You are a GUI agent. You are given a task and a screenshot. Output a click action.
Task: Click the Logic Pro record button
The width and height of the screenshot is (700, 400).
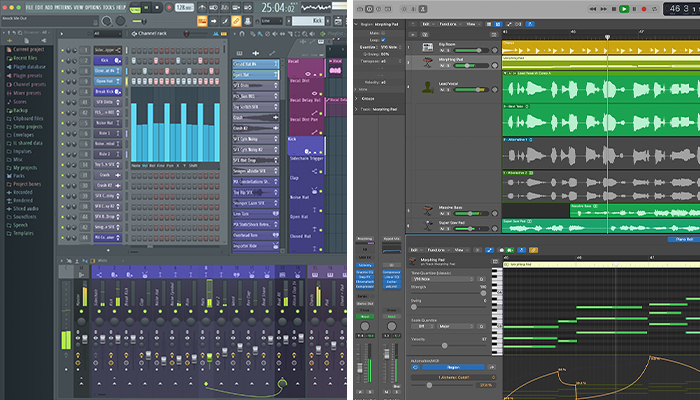[x=644, y=8]
